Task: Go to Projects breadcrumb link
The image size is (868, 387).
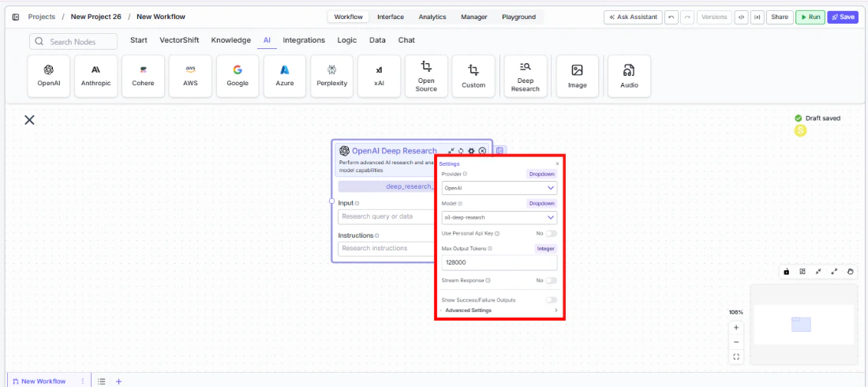Action: 42,17
